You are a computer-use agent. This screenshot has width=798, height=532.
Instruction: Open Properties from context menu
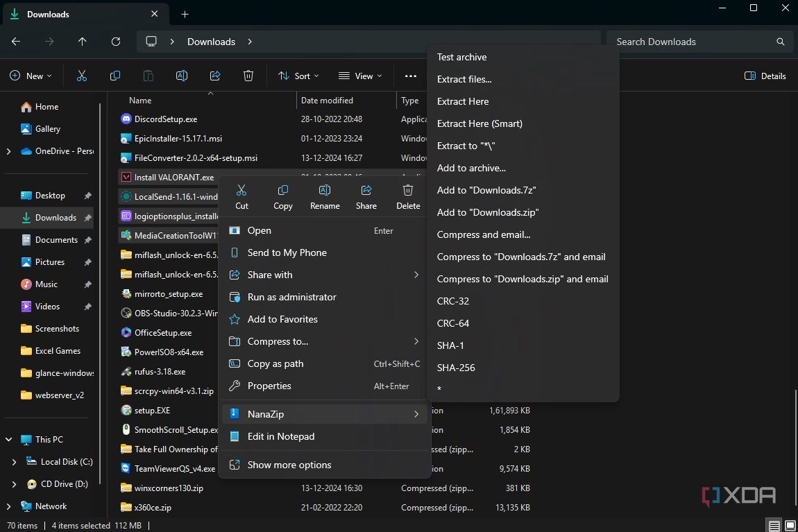click(x=325, y=386)
